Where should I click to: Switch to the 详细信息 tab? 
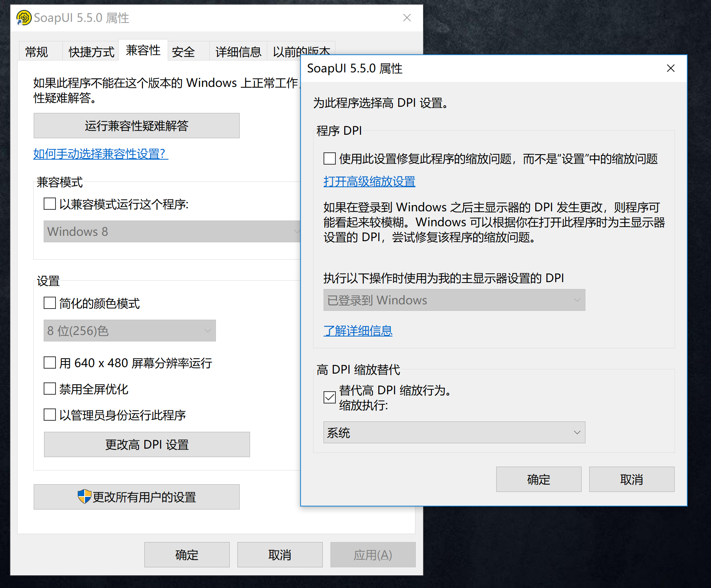pos(238,51)
